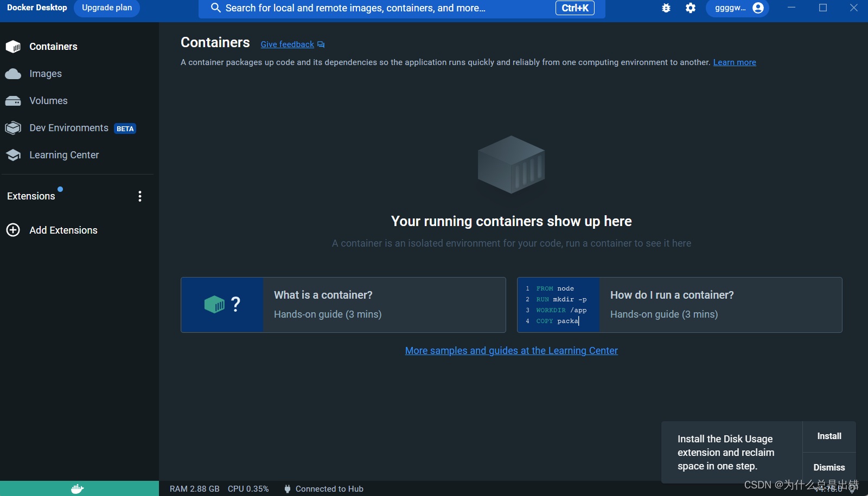Screen dimensions: 868x496
Task: Click the CPU 0.35% status text
Action: [248, 489]
